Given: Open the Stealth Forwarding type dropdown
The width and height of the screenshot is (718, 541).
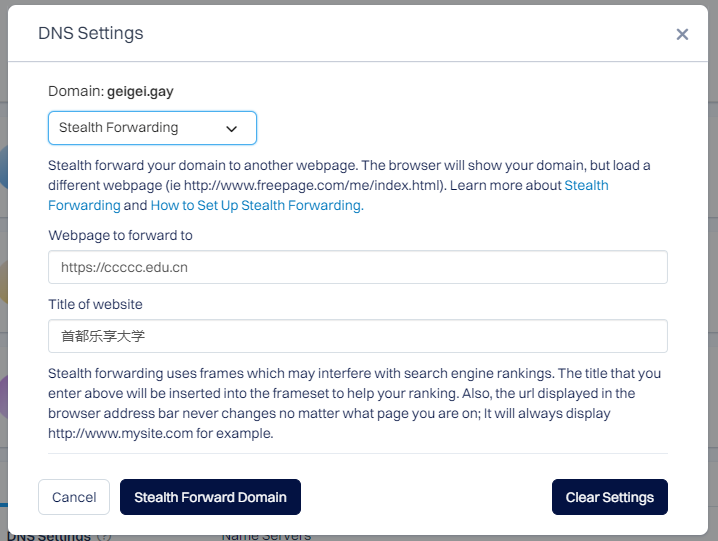Looking at the screenshot, I should tap(152, 128).
